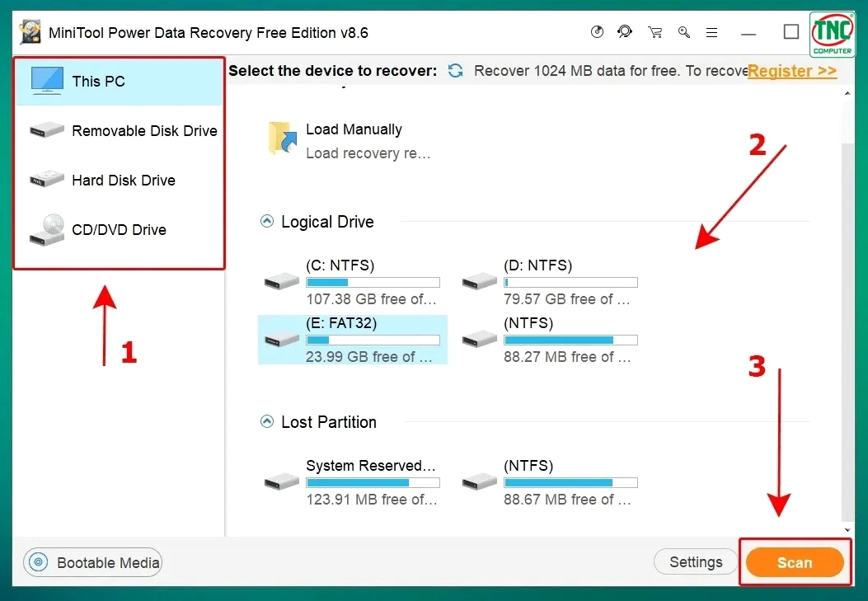Click the Load Manually folder icon
This screenshot has height=601, width=868.
pyautogui.click(x=282, y=139)
